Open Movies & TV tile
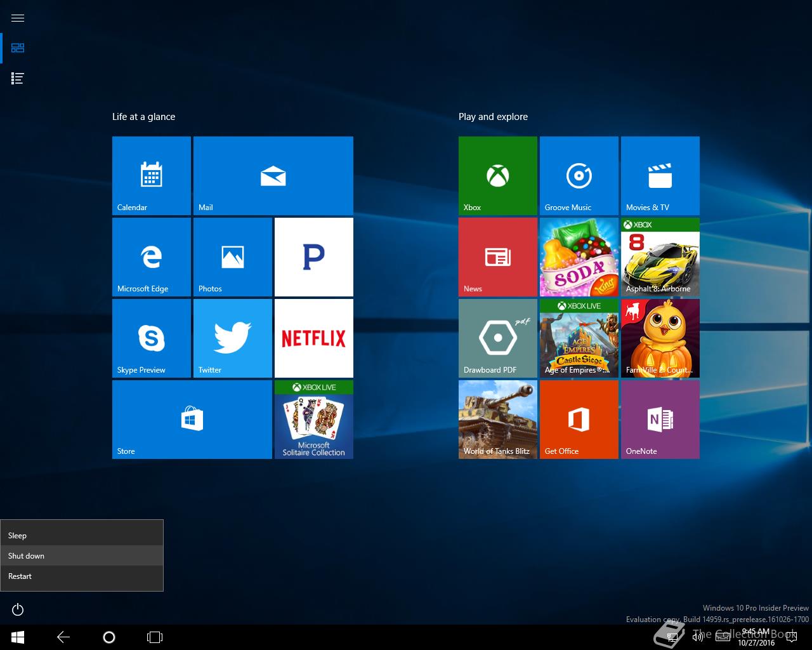Viewport: 812px width, 650px height. click(x=660, y=176)
